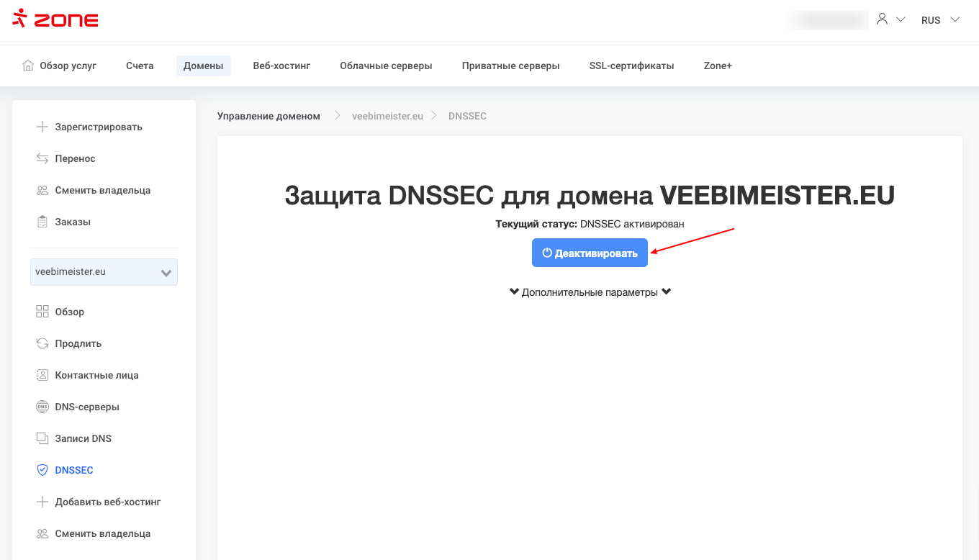This screenshot has width=979, height=560.
Task: Click the DNS globe icon for DNS-серверы
Action: (42, 407)
